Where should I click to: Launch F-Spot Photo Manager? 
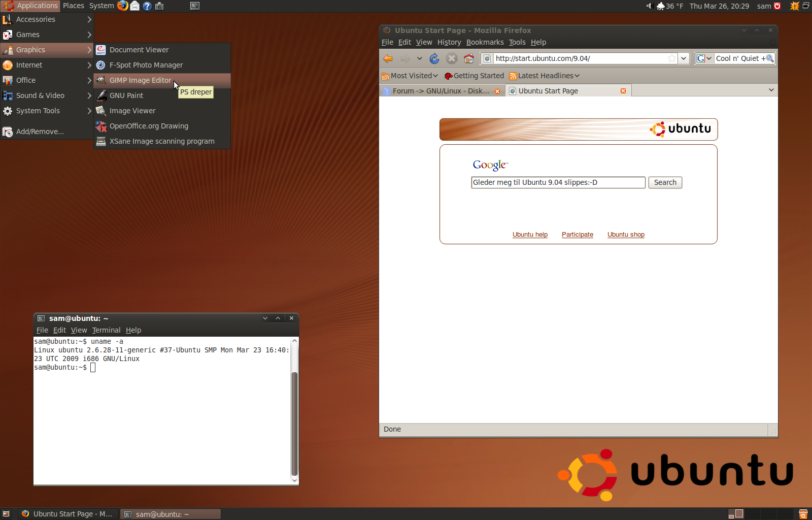click(x=162, y=65)
